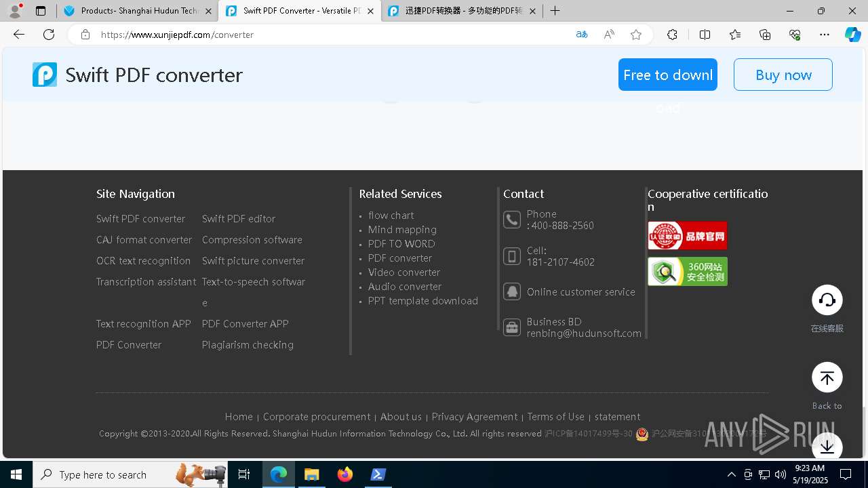
Task: Click the ICP registration number link
Action: pos(589,434)
